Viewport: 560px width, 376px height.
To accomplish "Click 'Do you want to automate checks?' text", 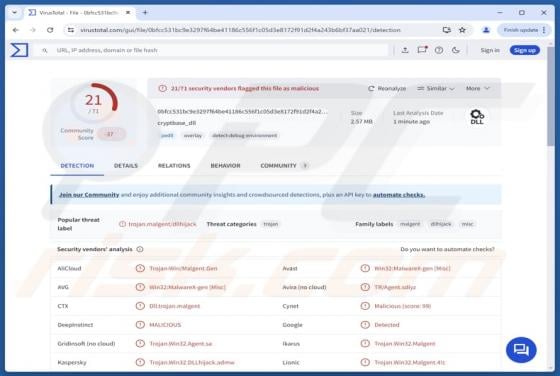I will point(448,249).
